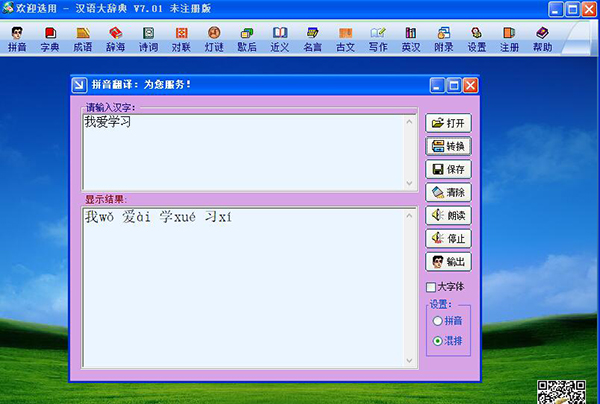Click the 清除 clear button
Screen dimensions: 600x404
(x=448, y=192)
